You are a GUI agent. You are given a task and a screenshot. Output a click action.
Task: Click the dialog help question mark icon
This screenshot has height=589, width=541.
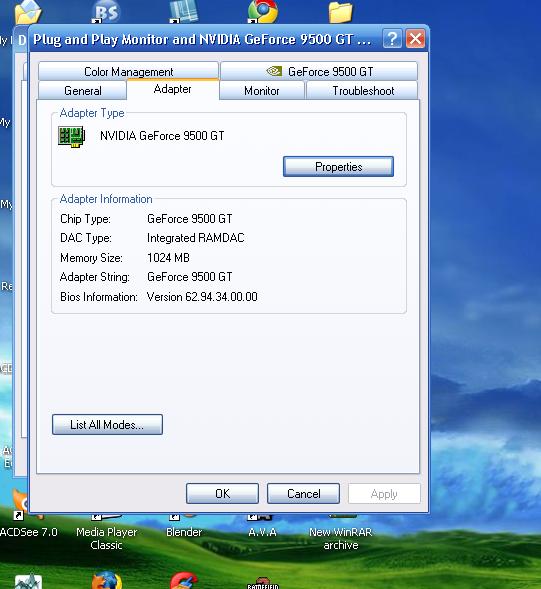tap(392, 38)
